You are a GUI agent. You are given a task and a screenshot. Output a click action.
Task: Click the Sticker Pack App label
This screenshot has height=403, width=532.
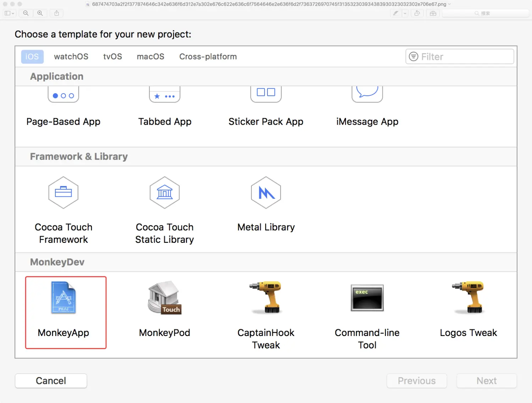(266, 122)
